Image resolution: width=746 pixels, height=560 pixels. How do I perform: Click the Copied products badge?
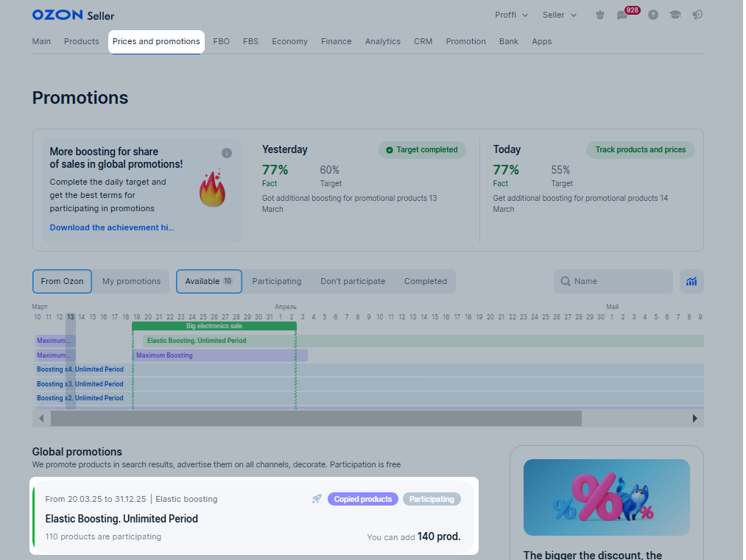click(362, 499)
